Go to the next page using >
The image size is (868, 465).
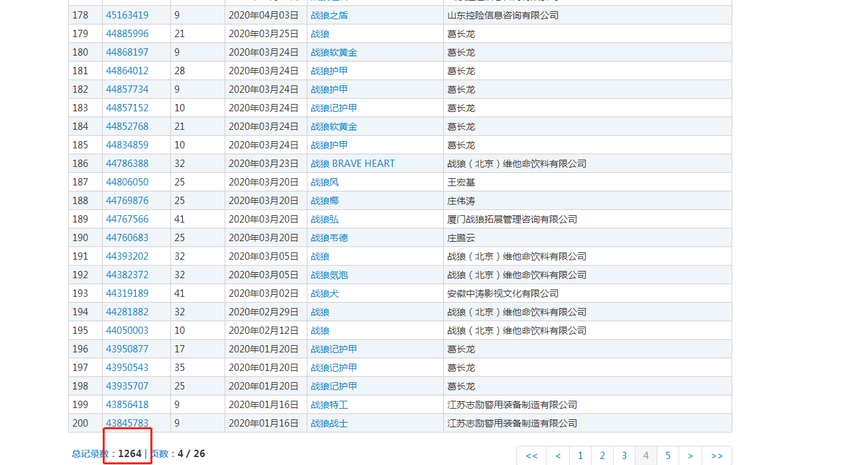click(690, 456)
